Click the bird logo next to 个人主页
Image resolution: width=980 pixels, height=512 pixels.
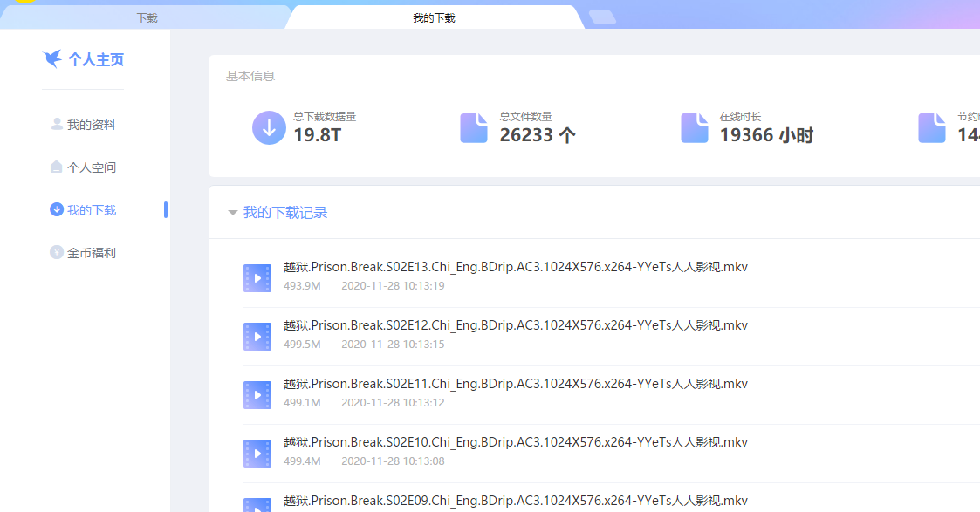click(x=52, y=58)
